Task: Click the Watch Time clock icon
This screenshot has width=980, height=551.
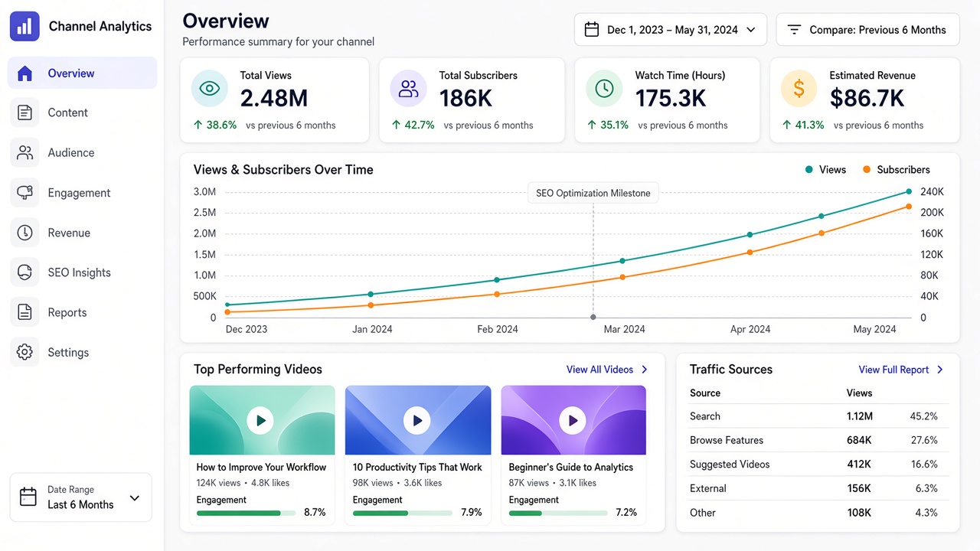Action: coord(604,89)
